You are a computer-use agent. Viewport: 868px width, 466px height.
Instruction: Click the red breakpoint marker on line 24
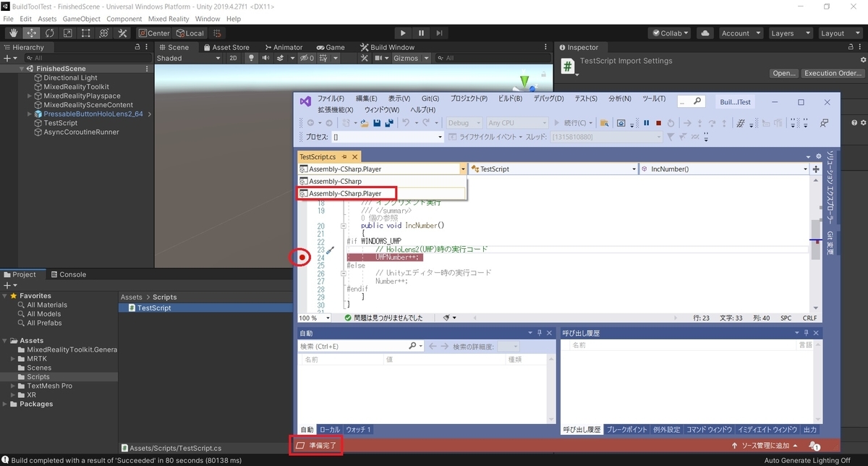[x=302, y=257]
